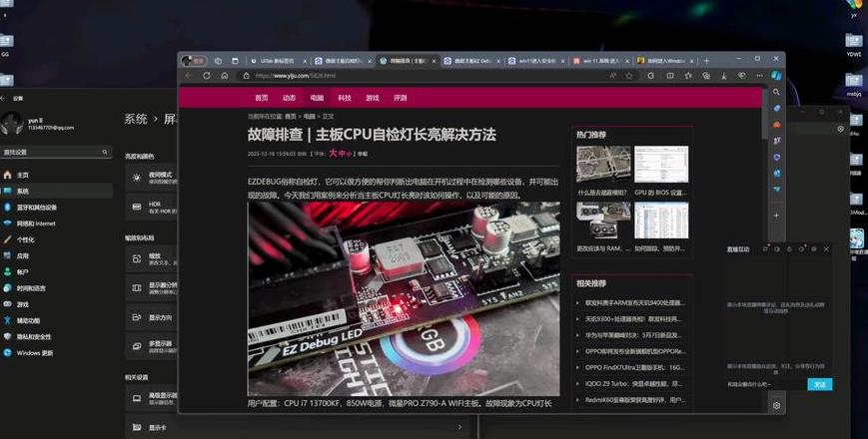Open Edge workspaces icon

218,61
